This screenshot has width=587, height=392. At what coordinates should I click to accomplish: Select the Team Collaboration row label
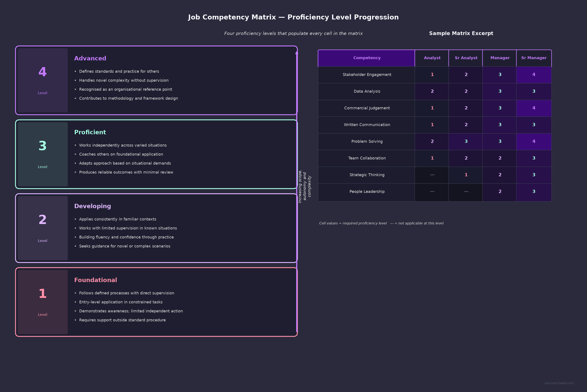367,158
